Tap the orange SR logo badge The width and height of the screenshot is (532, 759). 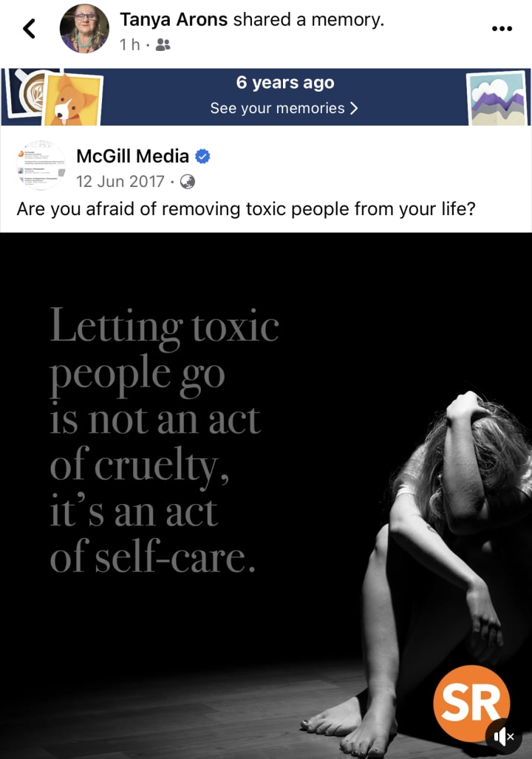point(471,704)
